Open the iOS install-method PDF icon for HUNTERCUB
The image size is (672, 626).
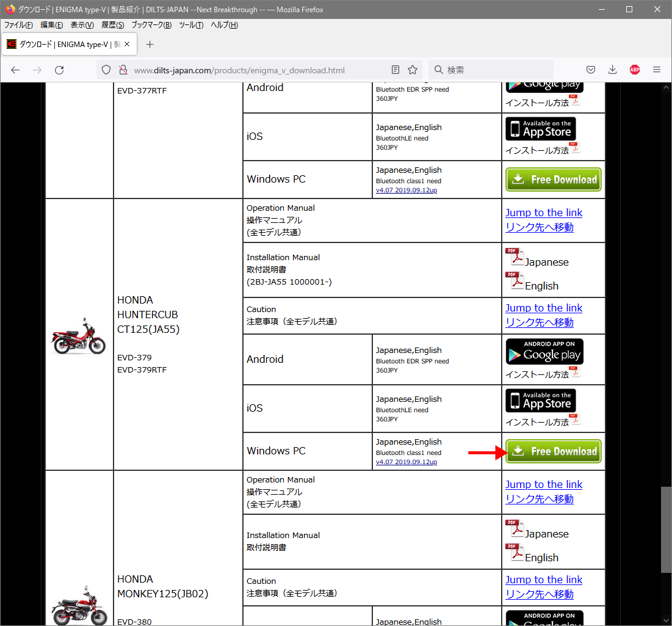575,420
